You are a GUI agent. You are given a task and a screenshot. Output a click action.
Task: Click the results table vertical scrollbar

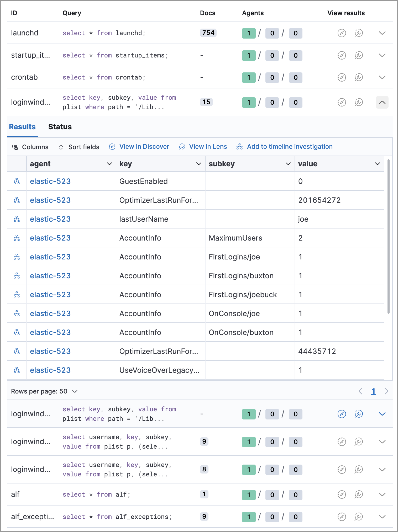(388, 236)
